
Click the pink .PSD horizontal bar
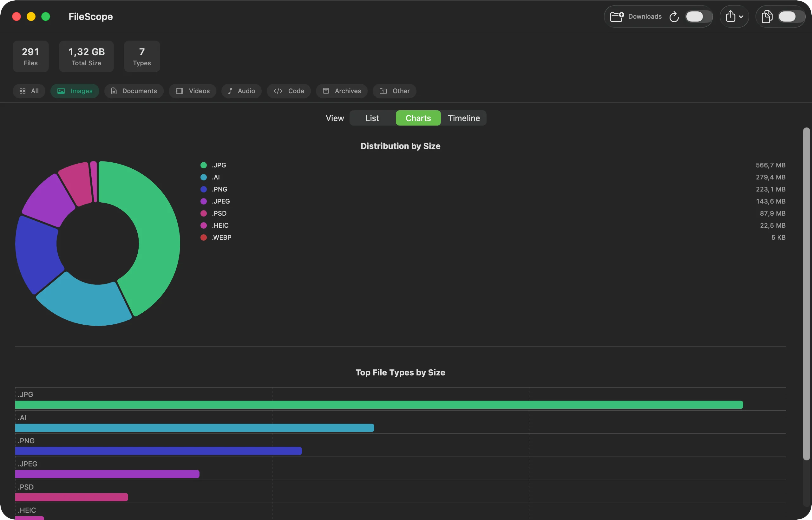pyautogui.click(x=72, y=497)
